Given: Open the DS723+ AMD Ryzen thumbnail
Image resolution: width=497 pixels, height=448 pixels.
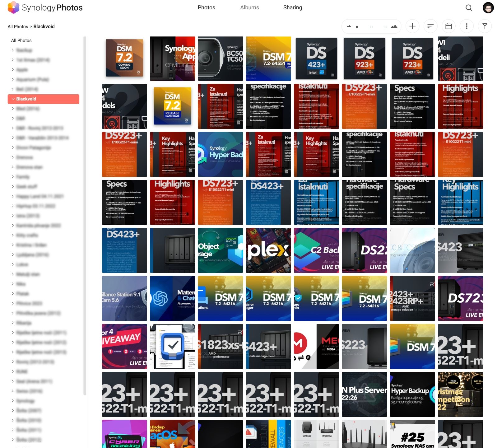Looking at the screenshot, I should (412, 59).
